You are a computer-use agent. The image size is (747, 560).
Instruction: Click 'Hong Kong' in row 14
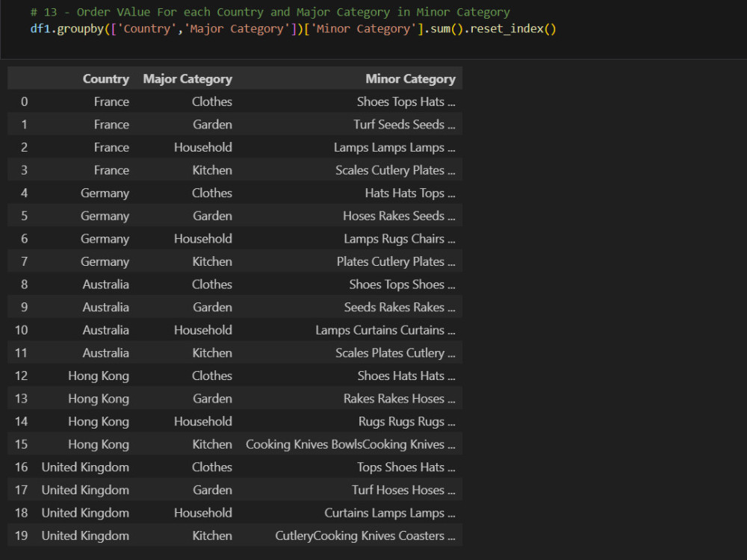99,422
